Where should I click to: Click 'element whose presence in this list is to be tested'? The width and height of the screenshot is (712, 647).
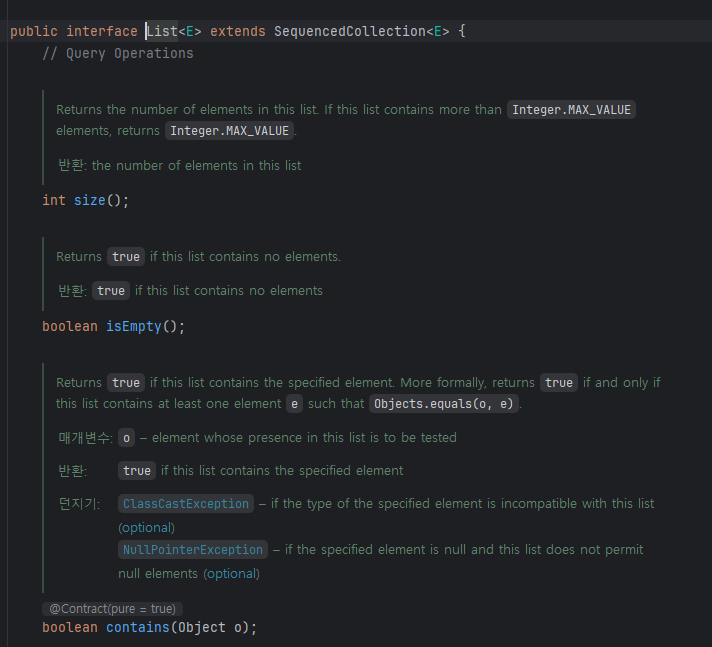pyautogui.click(x=304, y=438)
